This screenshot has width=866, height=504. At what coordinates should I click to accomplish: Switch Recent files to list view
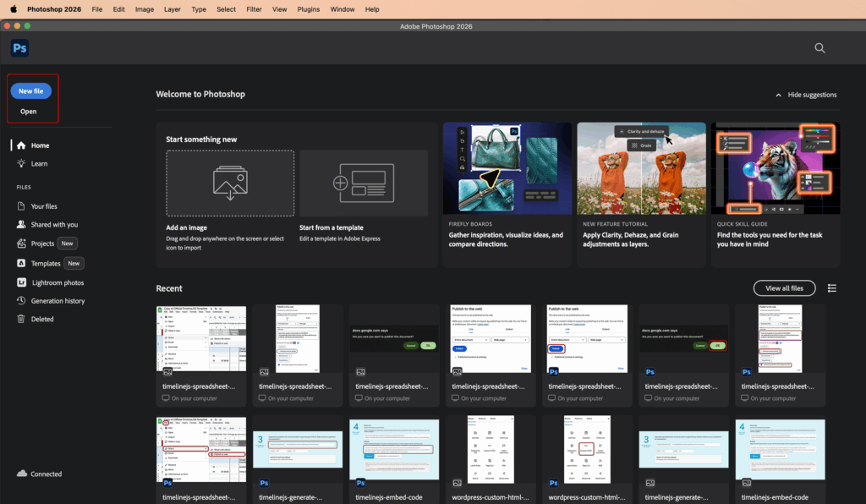832,288
